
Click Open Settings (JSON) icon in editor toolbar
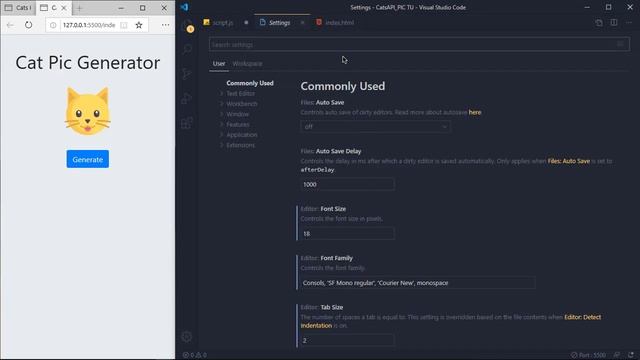pyautogui.click(x=599, y=23)
